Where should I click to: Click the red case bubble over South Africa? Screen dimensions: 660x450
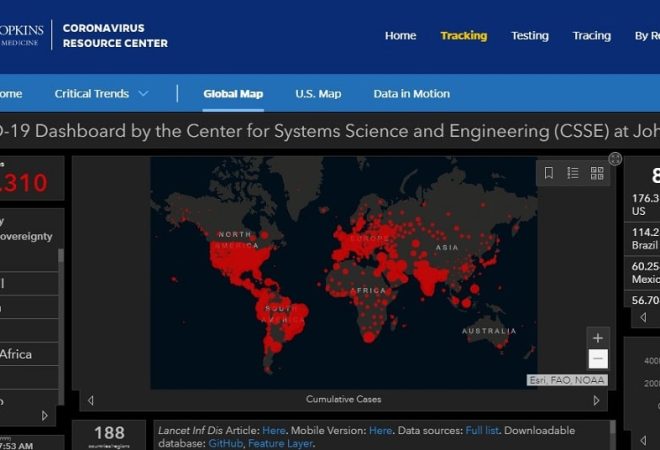tap(369, 337)
